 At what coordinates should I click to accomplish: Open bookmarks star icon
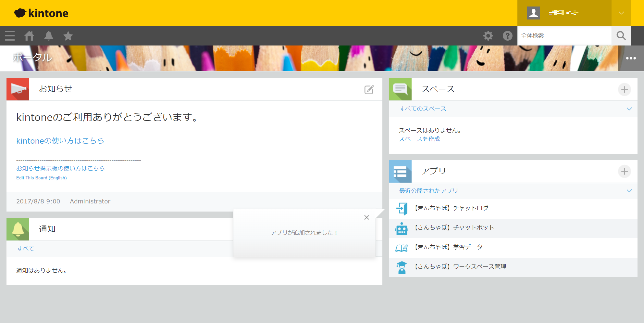tap(68, 36)
